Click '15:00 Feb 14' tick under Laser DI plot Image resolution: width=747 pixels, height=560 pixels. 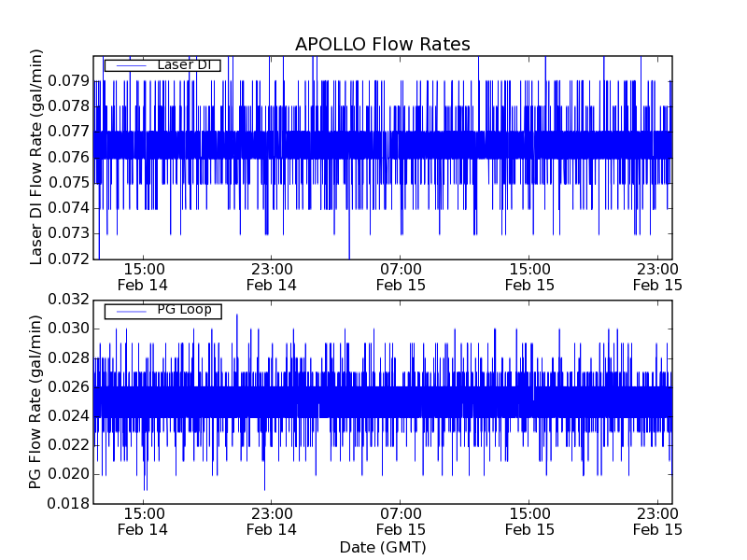point(143,277)
